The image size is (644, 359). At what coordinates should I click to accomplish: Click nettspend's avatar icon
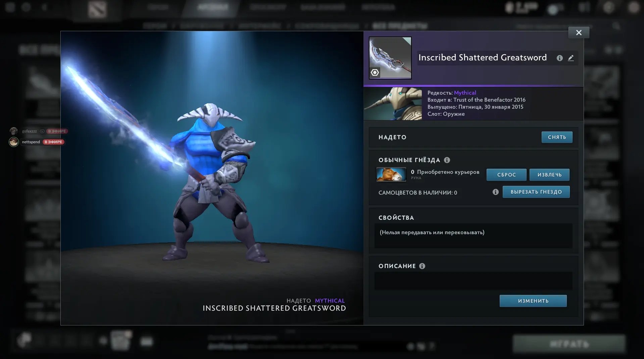(x=13, y=142)
